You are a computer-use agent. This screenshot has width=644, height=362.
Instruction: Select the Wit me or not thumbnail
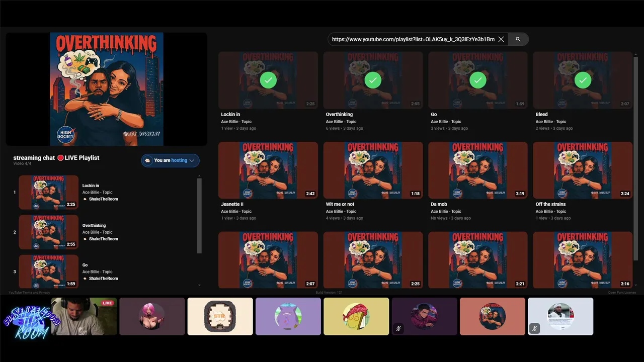coord(373,170)
